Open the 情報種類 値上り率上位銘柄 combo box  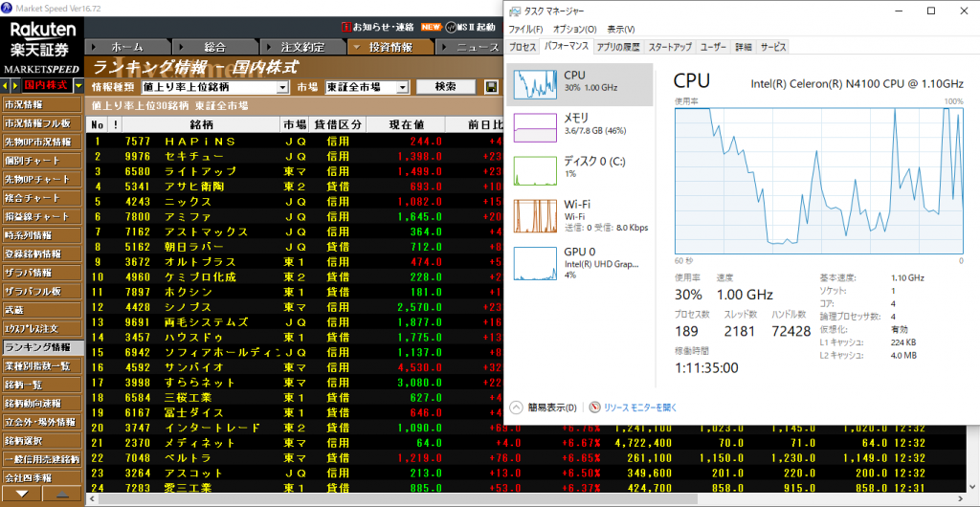(x=215, y=87)
